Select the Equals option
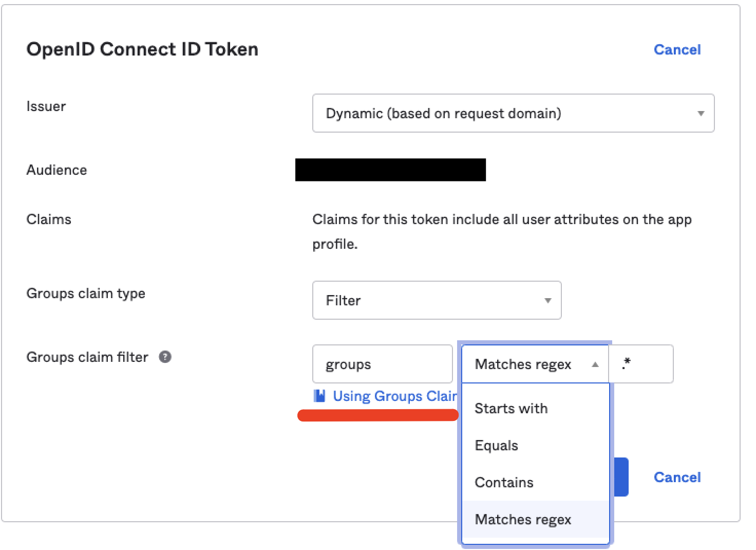This screenshot has width=756, height=550. tap(496, 445)
